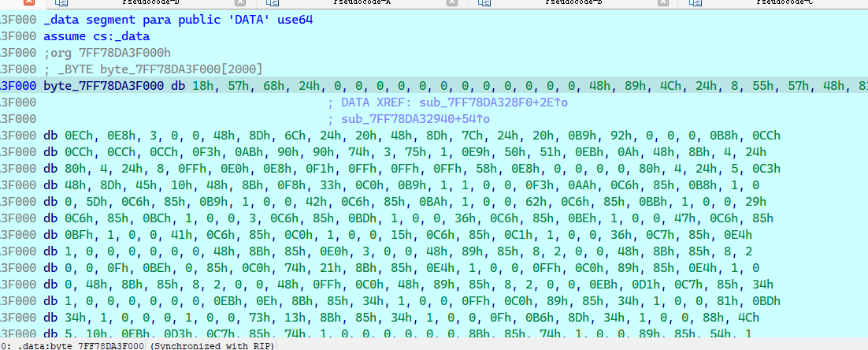This screenshot has width=868, height=350.
Task: Click the Pseudocode-A tab icon
Action: tap(273, 3)
